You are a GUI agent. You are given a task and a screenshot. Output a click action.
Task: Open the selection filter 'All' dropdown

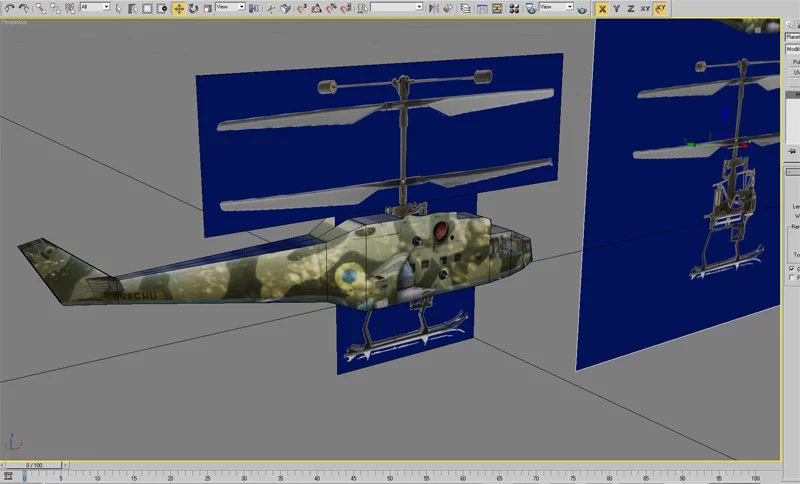(95, 8)
